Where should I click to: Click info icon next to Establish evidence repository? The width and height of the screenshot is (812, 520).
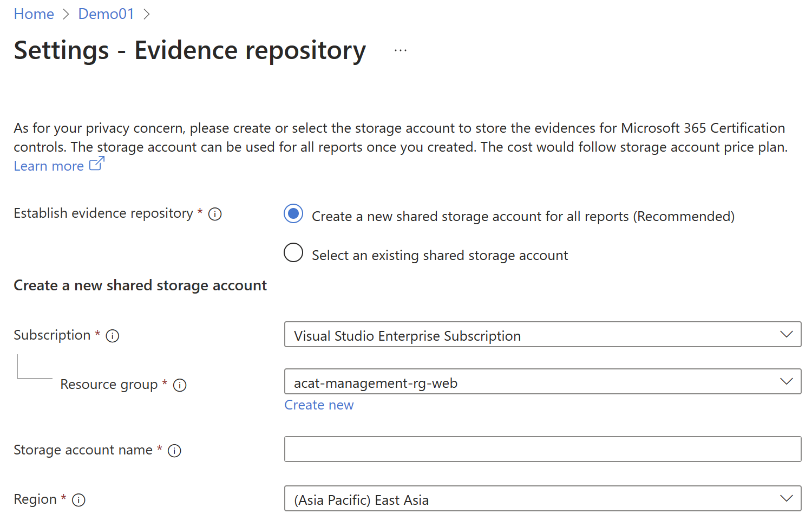[215, 214]
